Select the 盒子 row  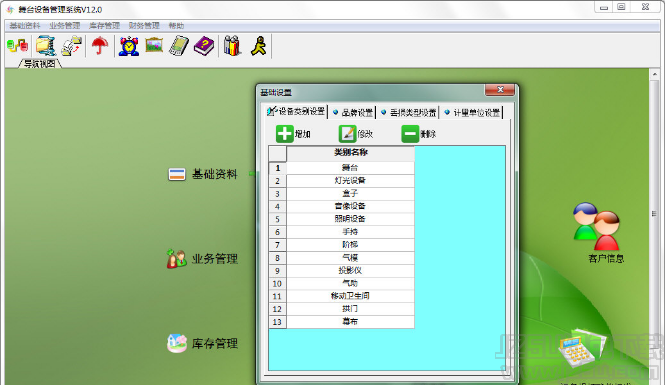tap(350, 193)
